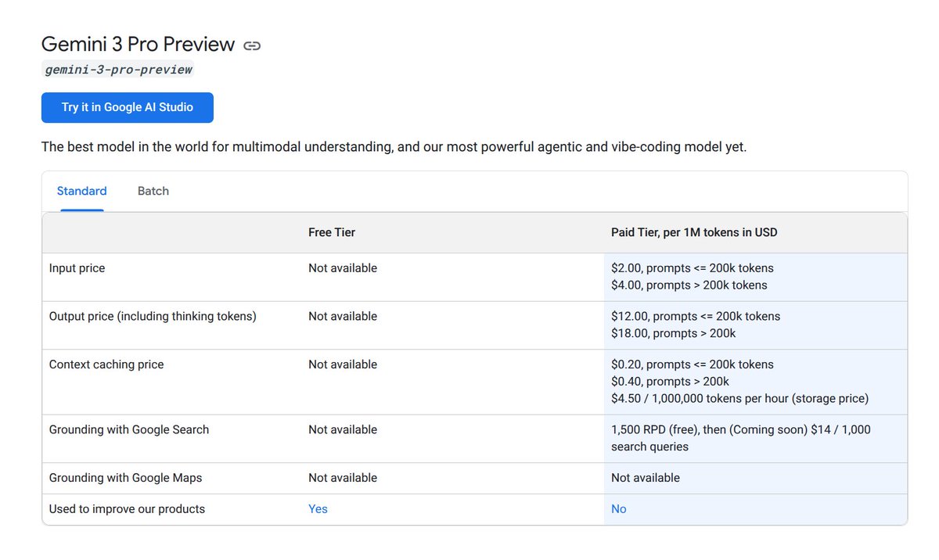Screen dimensions: 939x560
Task: Click Free Tier Not available for Google Maps
Action: [x=343, y=478]
